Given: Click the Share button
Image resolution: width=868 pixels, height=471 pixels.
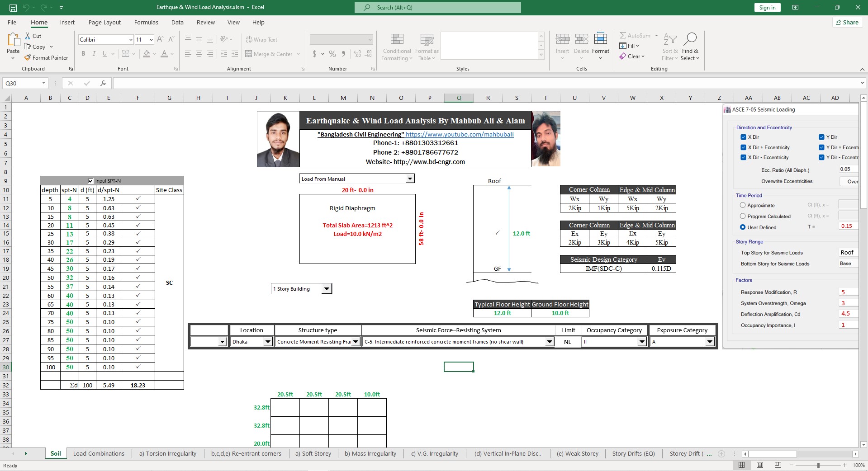Looking at the screenshot, I should pos(847,23).
